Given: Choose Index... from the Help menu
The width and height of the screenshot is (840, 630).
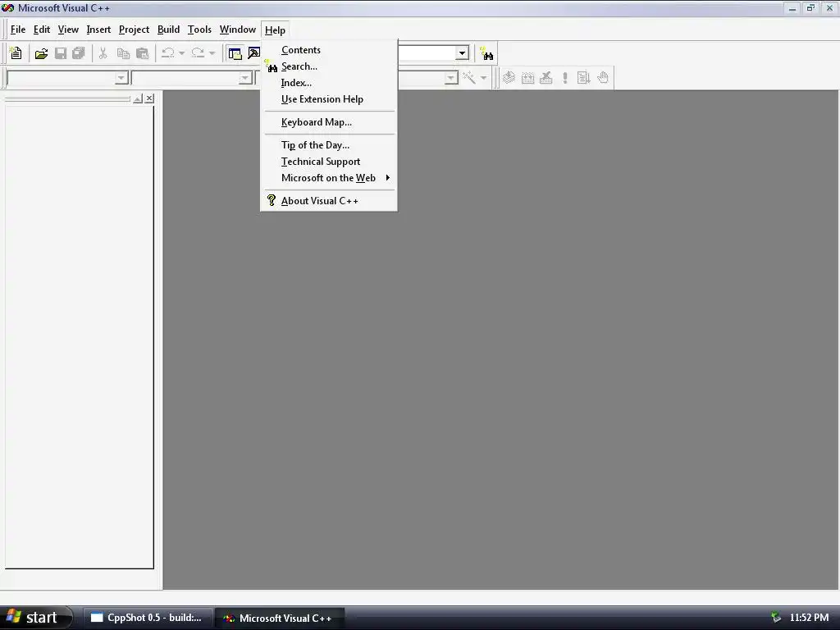Looking at the screenshot, I should pos(329,83).
